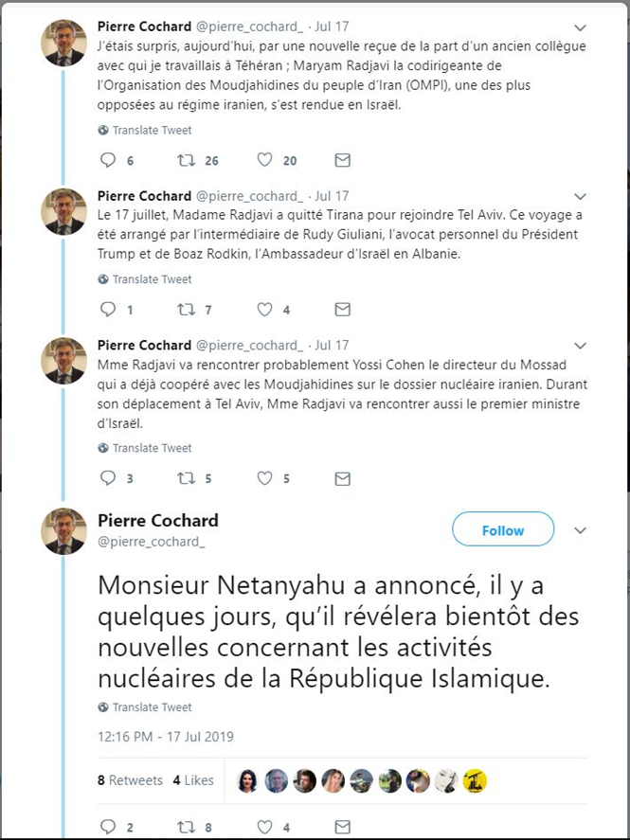
Task: Share the second tweet via Direct Message
Action: coord(342,310)
